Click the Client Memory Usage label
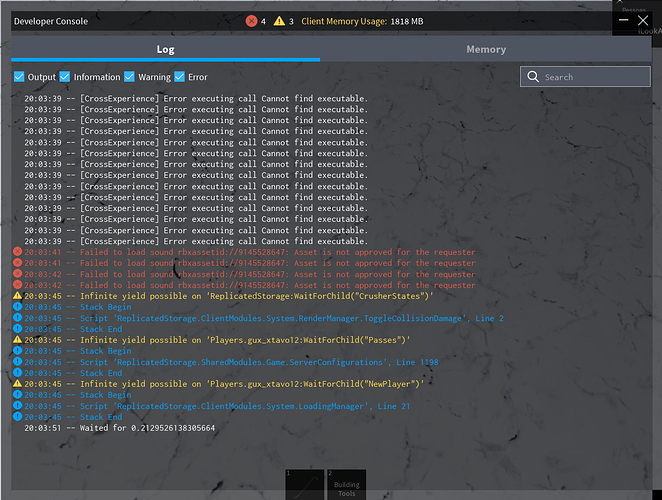Screen dimensions: 662x500 [349, 21]
